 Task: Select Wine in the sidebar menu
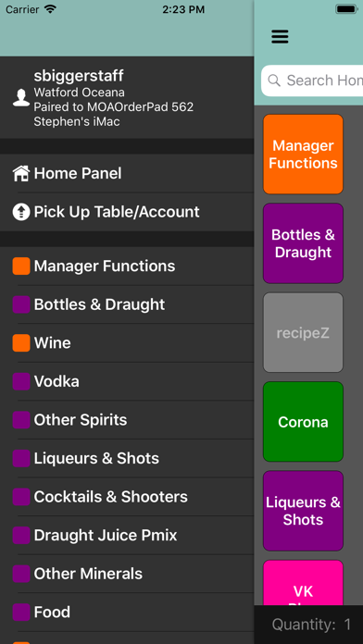tap(127, 343)
